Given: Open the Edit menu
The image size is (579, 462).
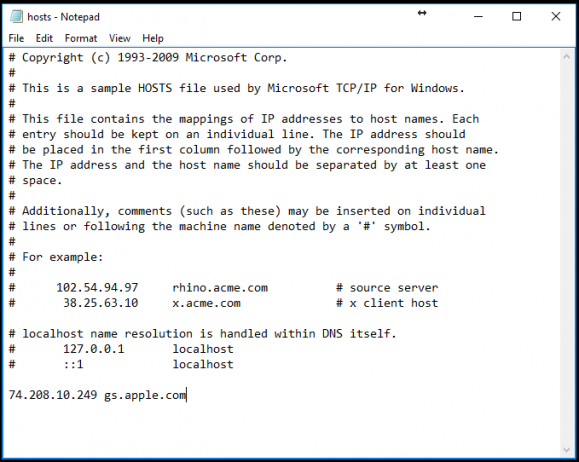Looking at the screenshot, I should point(44,38).
